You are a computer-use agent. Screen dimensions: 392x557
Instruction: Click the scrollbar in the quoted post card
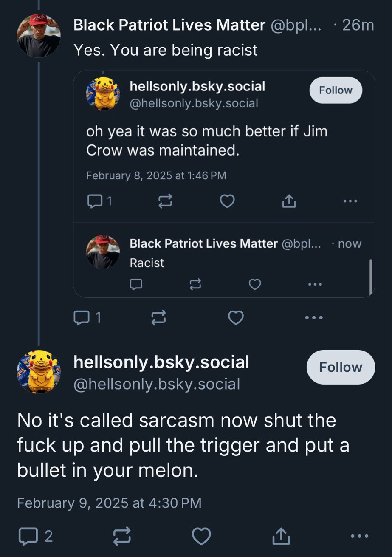[371, 277]
